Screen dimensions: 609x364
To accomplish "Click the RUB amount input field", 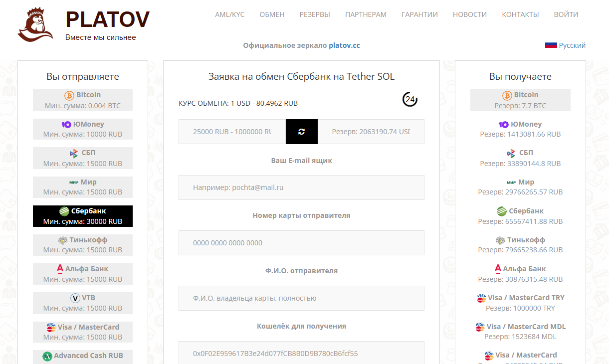I will pyautogui.click(x=232, y=132).
